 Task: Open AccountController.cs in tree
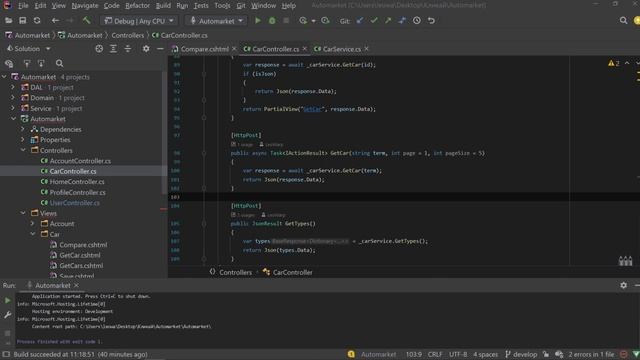(80, 161)
